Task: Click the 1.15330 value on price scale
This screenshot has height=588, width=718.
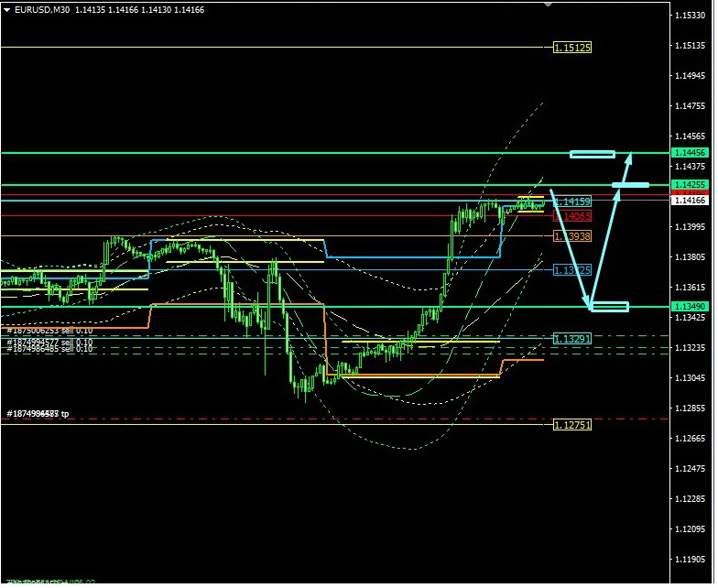Action: coord(690,16)
